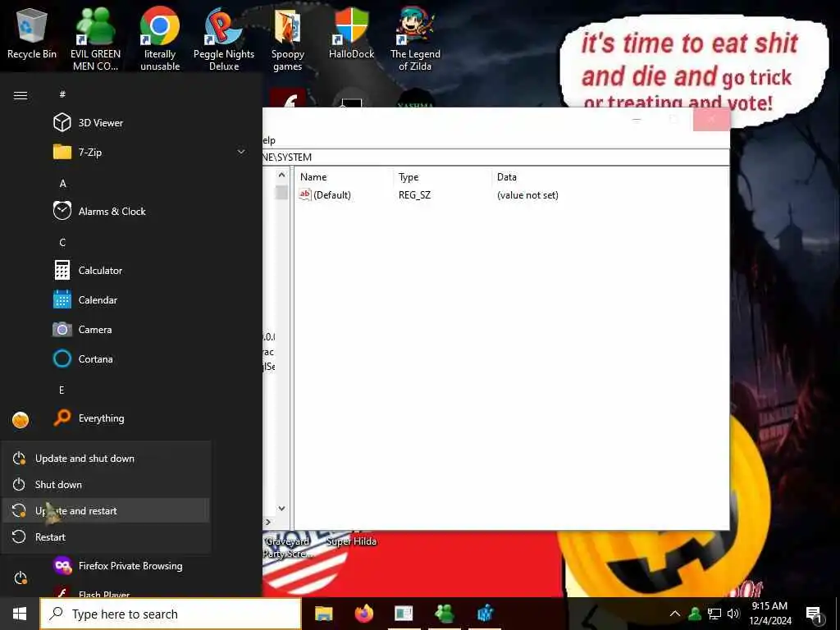Click the Start menu hamburger icon

(x=21, y=95)
